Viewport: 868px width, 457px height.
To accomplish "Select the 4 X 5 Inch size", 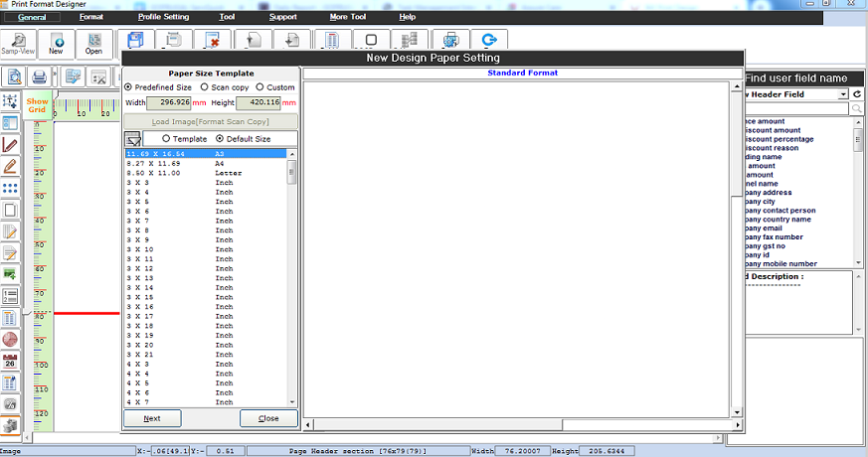I will 206,383.
